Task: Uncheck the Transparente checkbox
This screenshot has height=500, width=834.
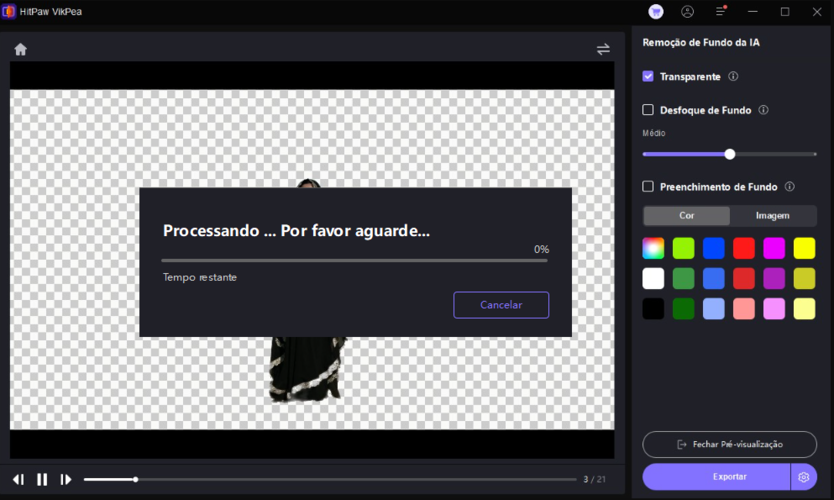Action: [648, 76]
